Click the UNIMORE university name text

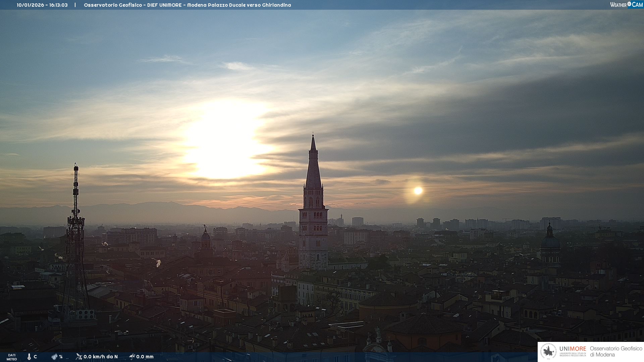573,349
